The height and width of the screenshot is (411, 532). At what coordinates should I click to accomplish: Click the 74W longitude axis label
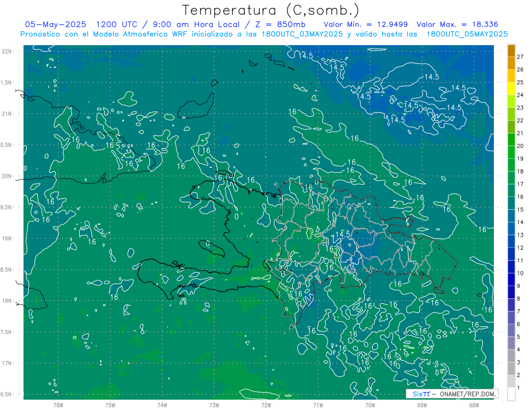pos(162,405)
